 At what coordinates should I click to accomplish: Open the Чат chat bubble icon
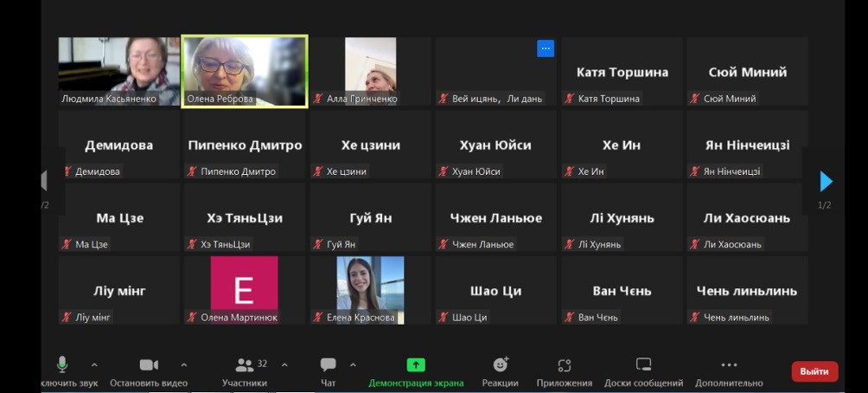pyautogui.click(x=329, y=364)
